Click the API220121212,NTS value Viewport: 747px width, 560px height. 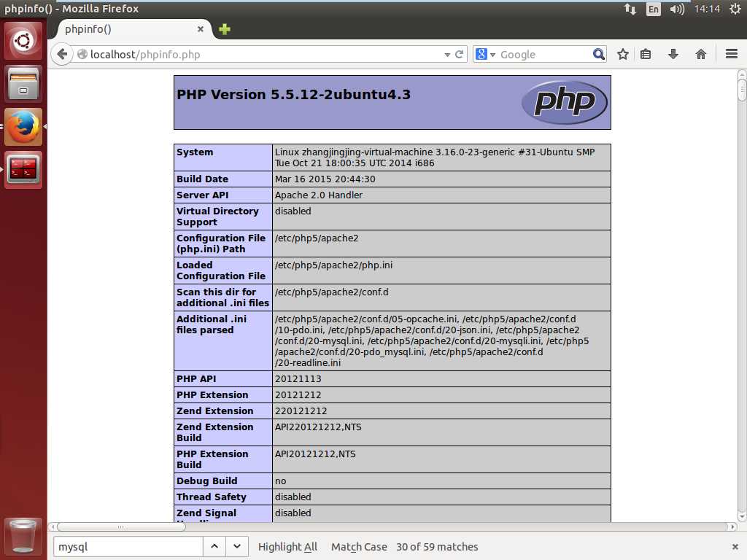tap(318, 427)
